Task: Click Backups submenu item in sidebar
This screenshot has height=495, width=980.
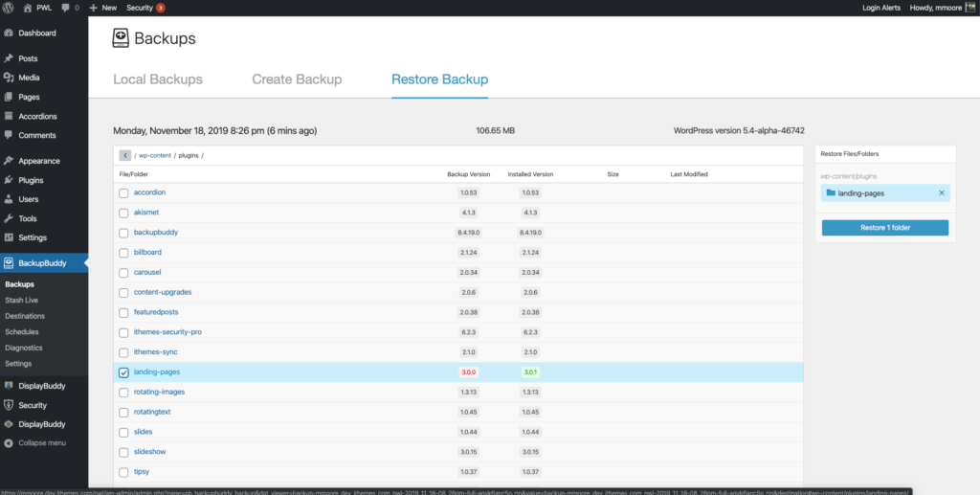Action: click(19, 284)
